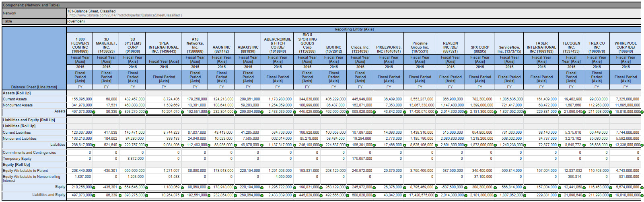Click Equity Attributable to Parent value 1,291,063,000
The width and height of the screenshot is (644, 202).
280,171
